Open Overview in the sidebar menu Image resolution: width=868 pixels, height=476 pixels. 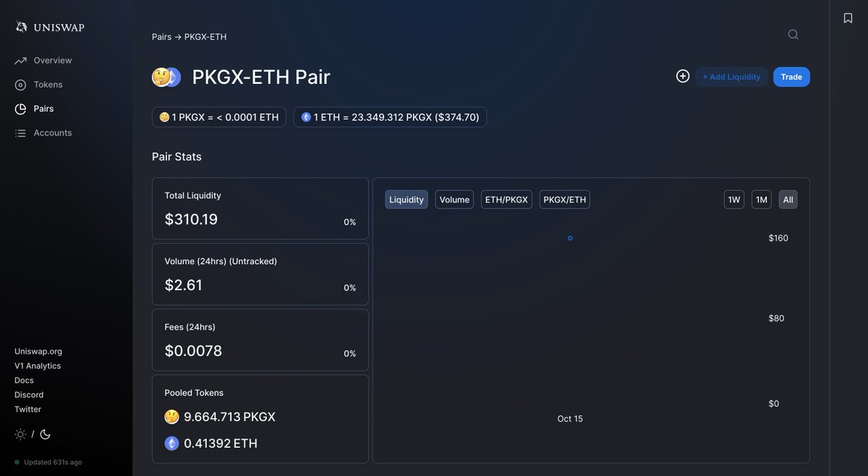53,61
